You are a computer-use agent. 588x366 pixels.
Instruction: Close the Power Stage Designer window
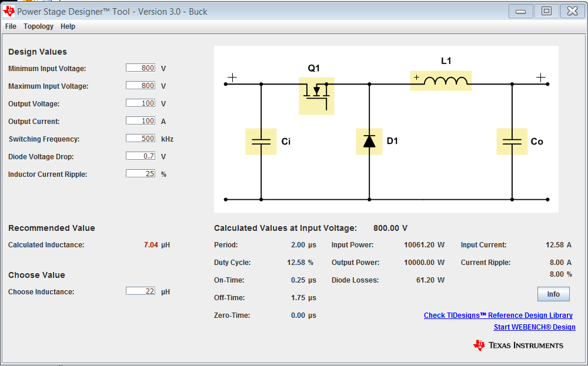(x=572, y=11)
